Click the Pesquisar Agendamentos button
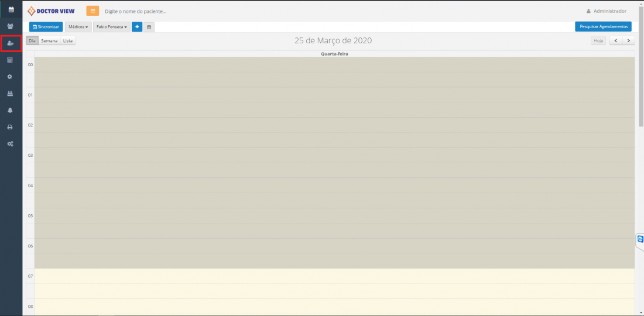The height and width of the screenshot is (316, 644). 603,27
